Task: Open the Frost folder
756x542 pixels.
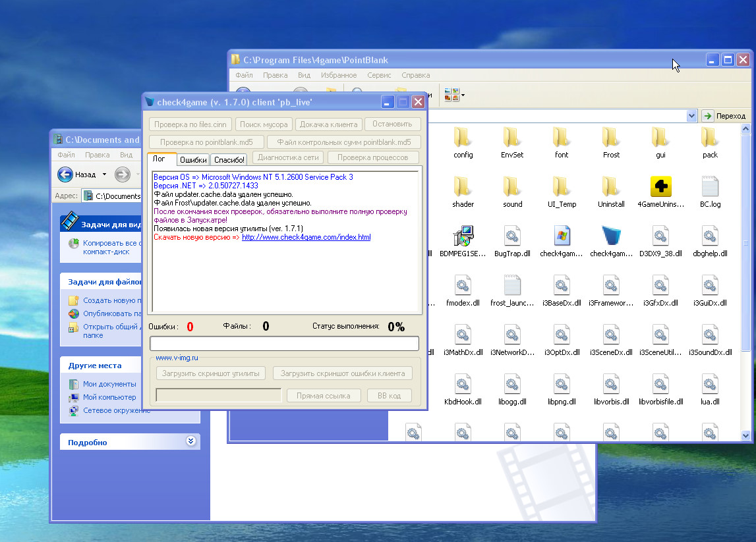Action: 611,142
